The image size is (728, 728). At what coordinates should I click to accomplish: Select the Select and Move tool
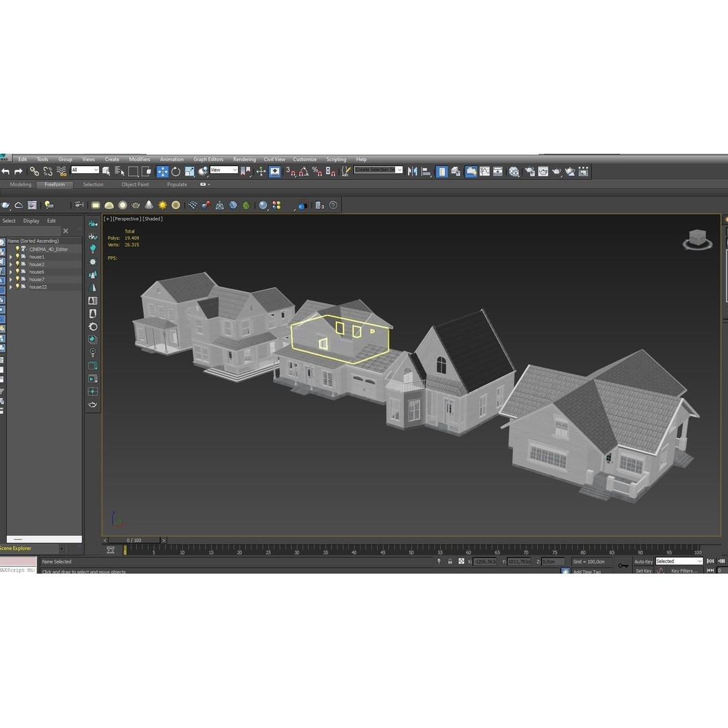point(162,171)
